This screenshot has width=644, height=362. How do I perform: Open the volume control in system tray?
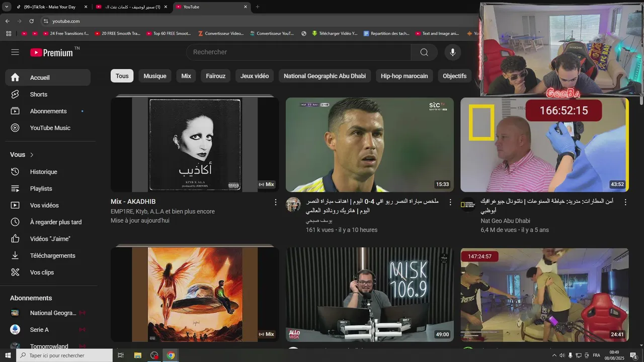[562, 355]
